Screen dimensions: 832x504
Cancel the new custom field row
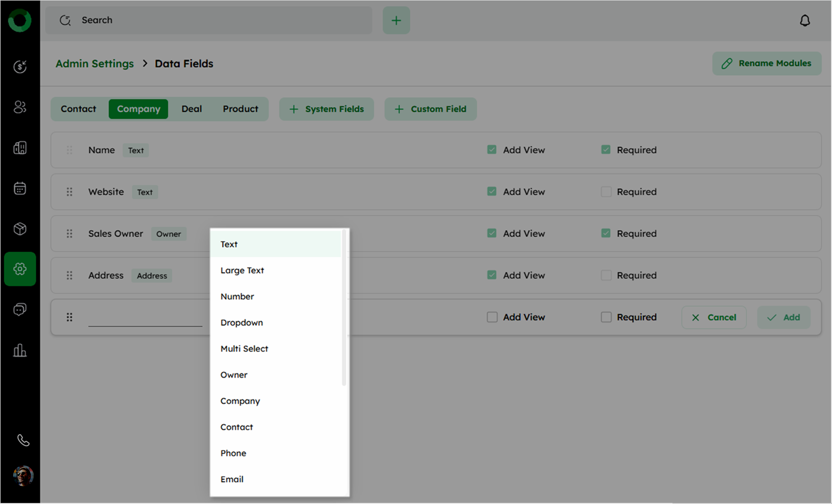pos(713,317)
